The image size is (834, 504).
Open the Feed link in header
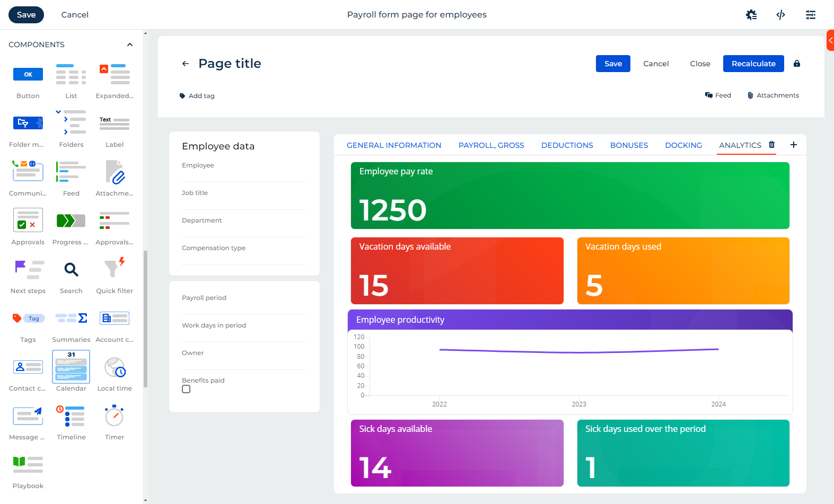coord(718,95)
